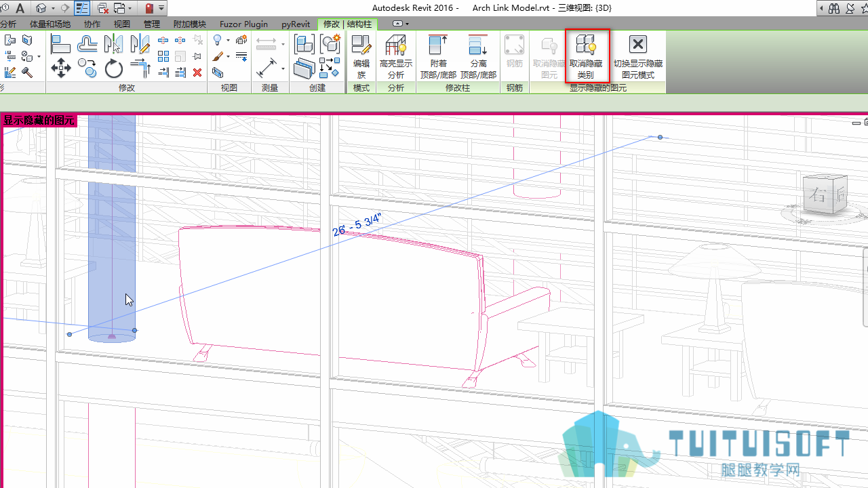The image size is (868, 488).
Task: Click the Create Group icon
Action: coord(330,45)
